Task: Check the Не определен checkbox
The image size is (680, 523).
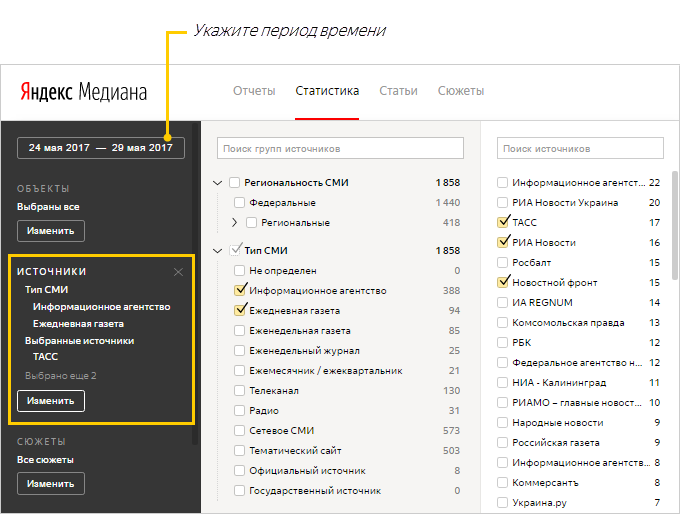Action: (239, 271)
